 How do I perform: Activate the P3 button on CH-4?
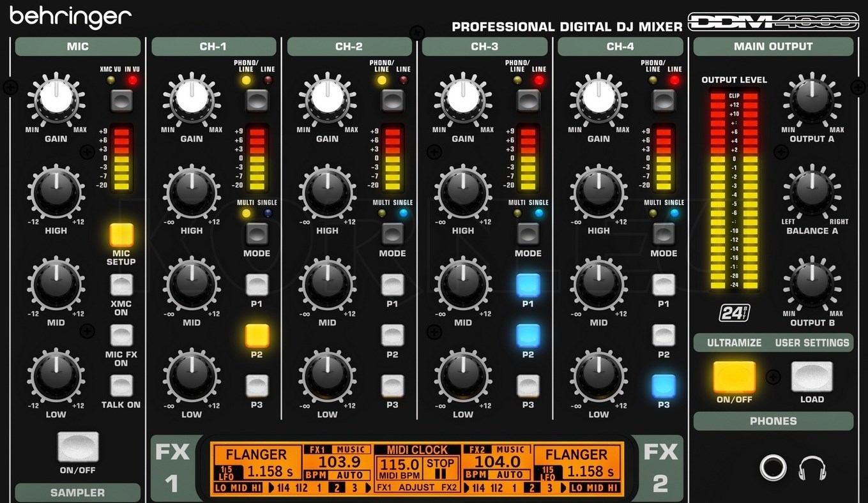click(663, 385)
